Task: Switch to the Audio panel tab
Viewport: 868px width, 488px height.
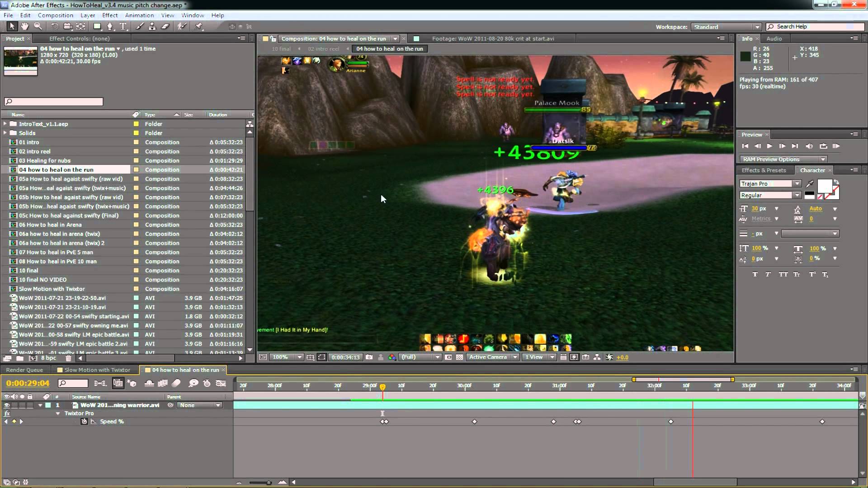Action: [774, 39]
